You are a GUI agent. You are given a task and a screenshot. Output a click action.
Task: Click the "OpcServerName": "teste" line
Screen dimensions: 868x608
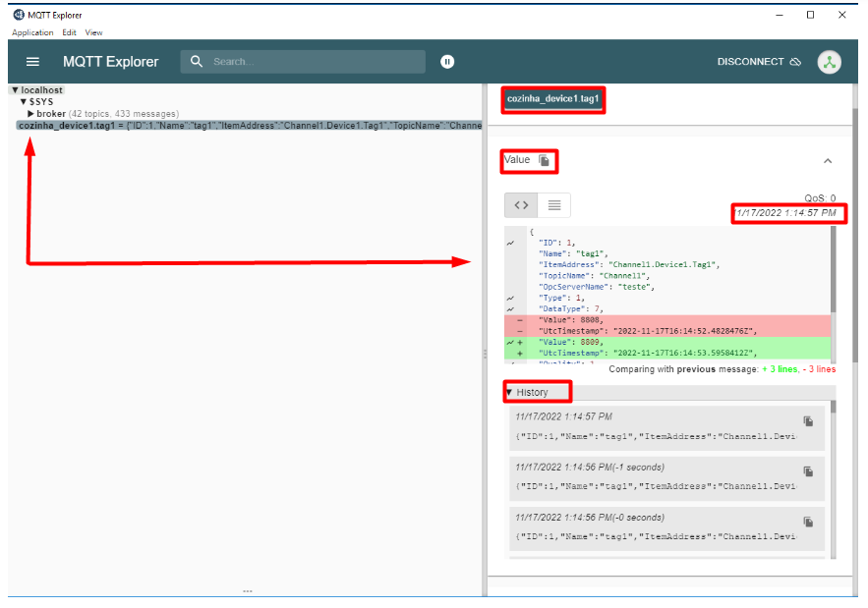point(597,287)
